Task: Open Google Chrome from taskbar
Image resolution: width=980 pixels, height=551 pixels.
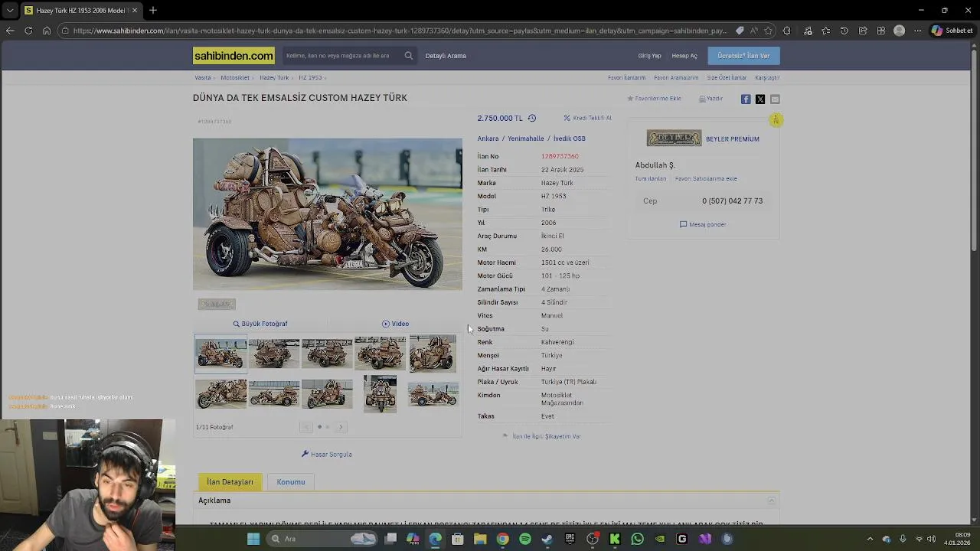Action: point(502,539)
